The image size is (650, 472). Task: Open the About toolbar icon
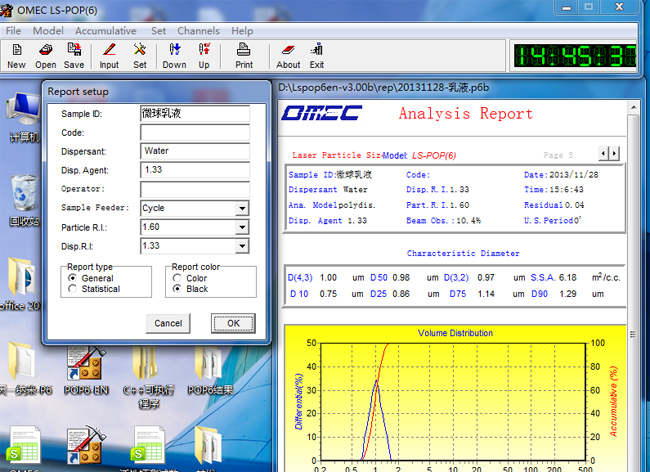click(288, 56)
